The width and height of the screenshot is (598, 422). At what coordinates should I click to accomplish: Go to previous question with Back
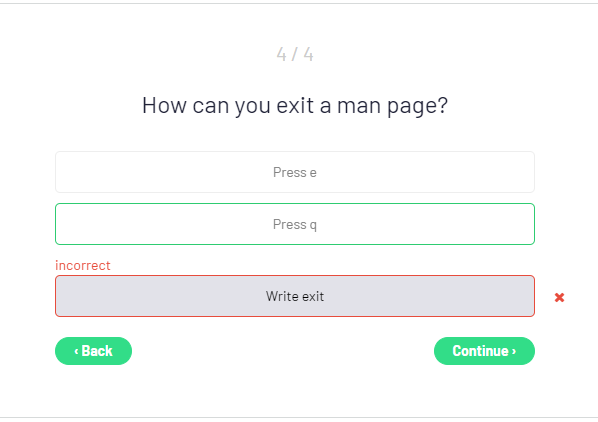tap(93, 351)
